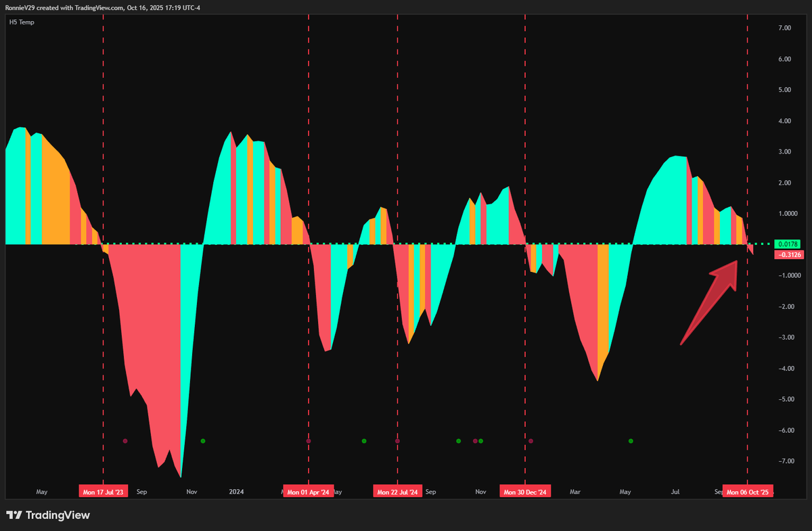The width and height of the screenshot is (812, 531).
Task: Click the green 0.0178 value label
Action: tap(789, 244)
